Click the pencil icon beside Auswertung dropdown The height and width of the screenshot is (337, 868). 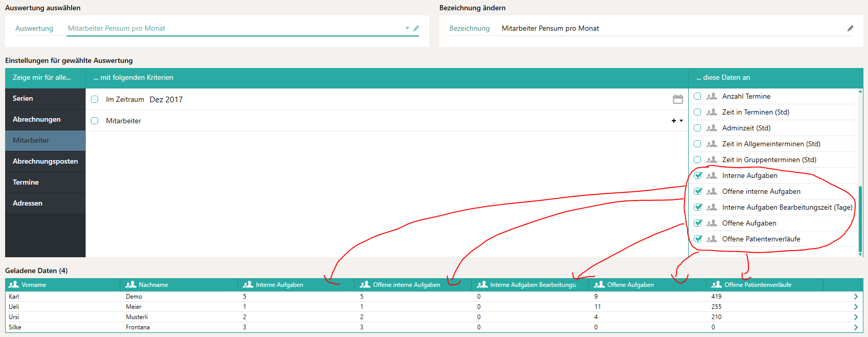pos(416,28)
